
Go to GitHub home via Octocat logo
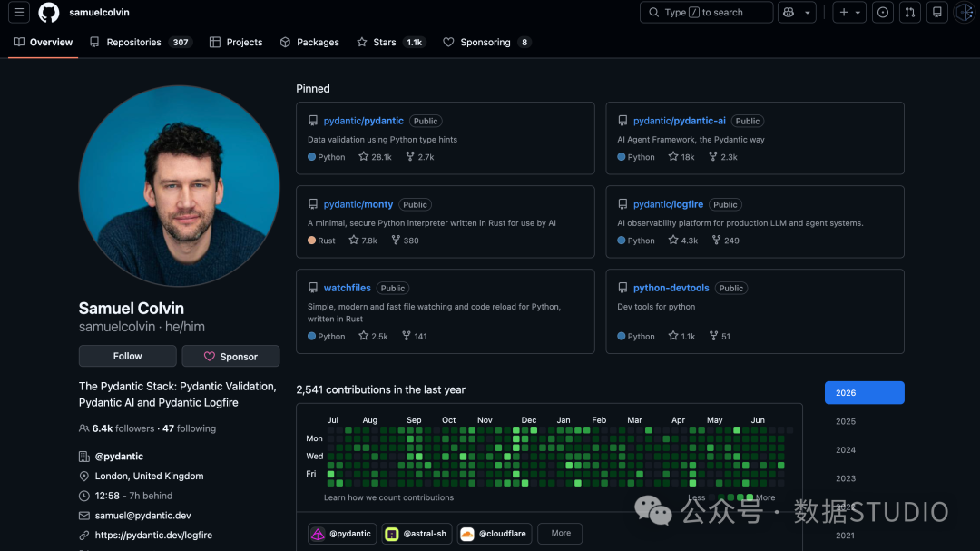pos(49,12)
